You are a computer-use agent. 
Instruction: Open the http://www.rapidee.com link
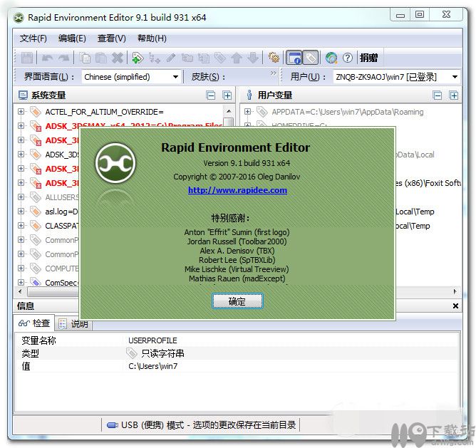237,190
